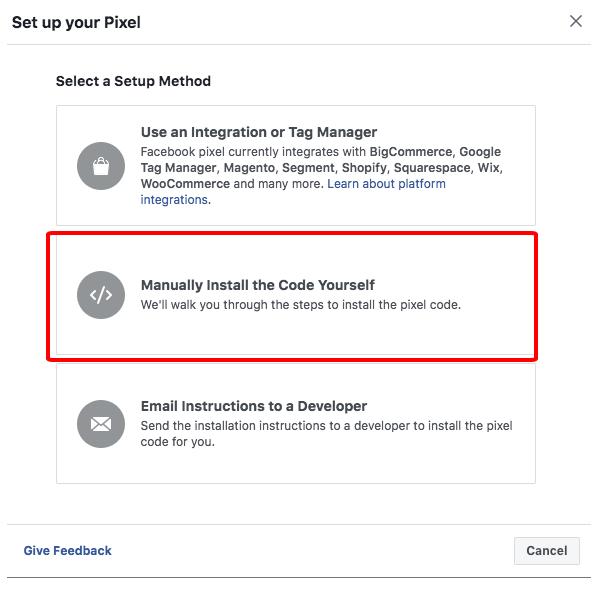Image resolution: width=615 pixels, height=600 pixels.
Task: Click the bold Magento platform name
Action: tap(249, 168)
